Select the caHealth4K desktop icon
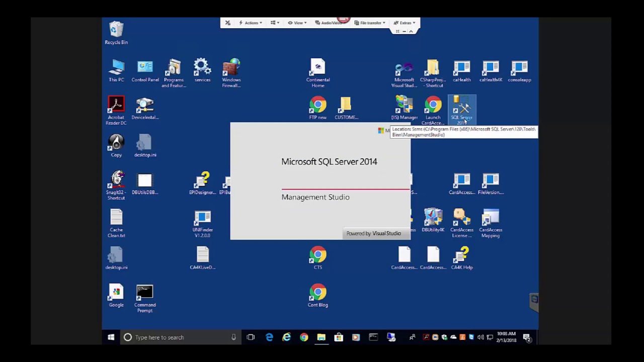The image size is (644, 362). point(491,71)
